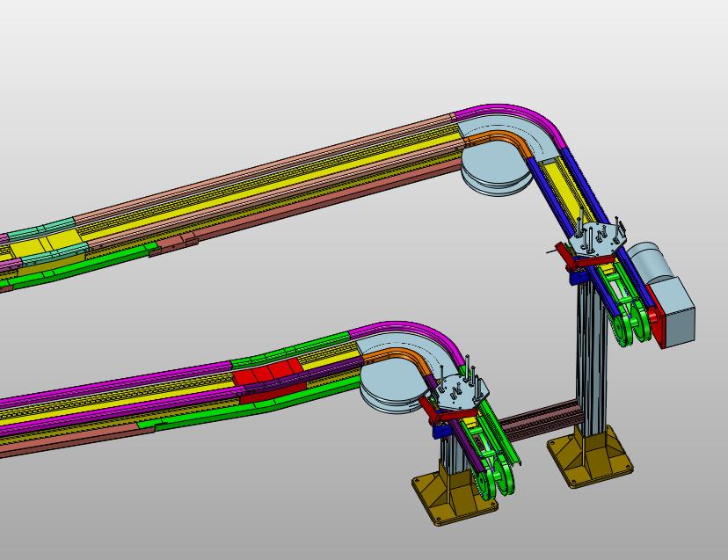
Task: Pick the tall aluminium support column
Action: [591, 358]
